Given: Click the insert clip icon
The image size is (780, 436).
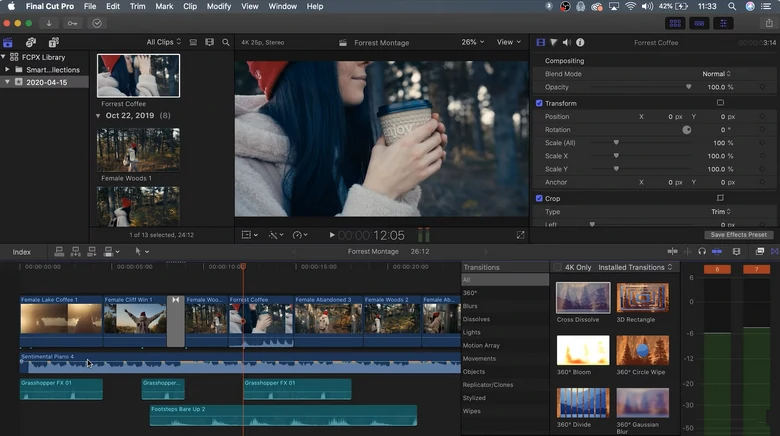Looking at the screenshot, I should pos(75,252).
